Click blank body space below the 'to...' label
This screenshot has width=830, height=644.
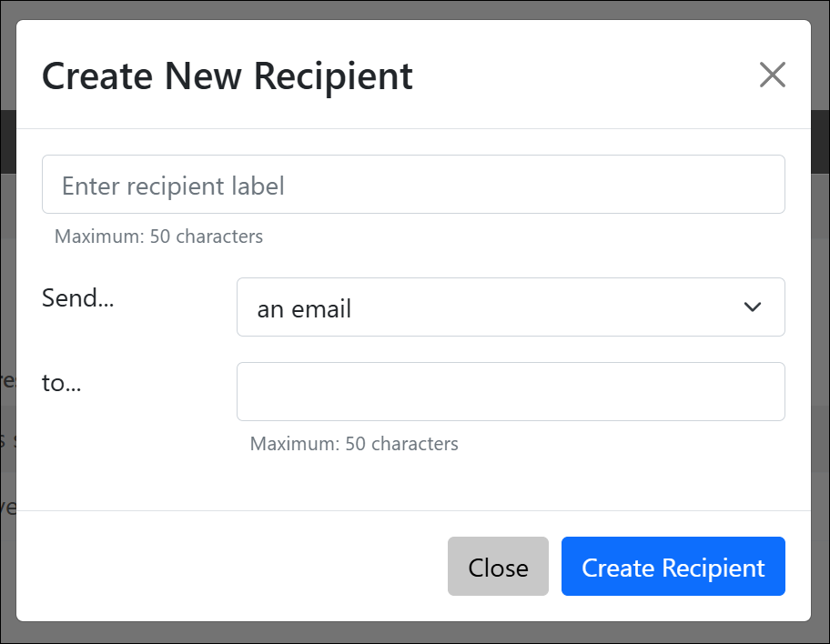[118, 455]
